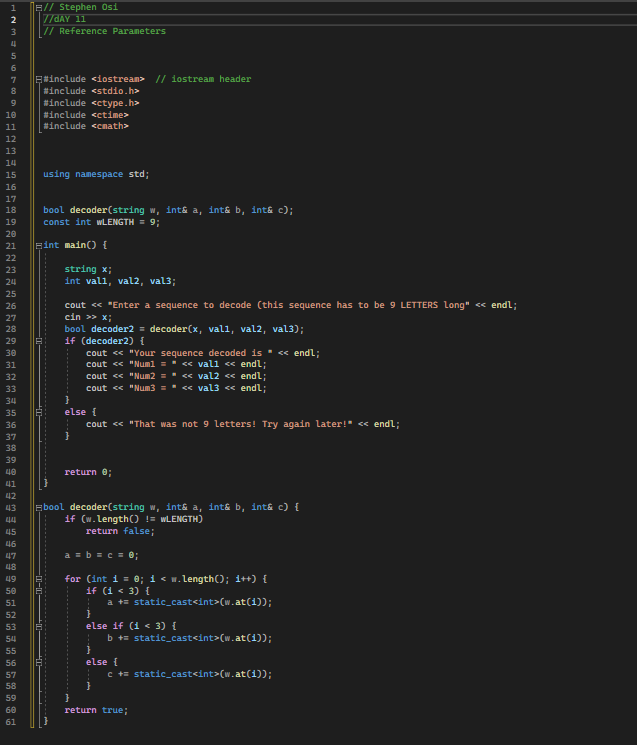Collapse the #include block at line 7
Screen dimensions: 637x745
[x=39, y=79]
